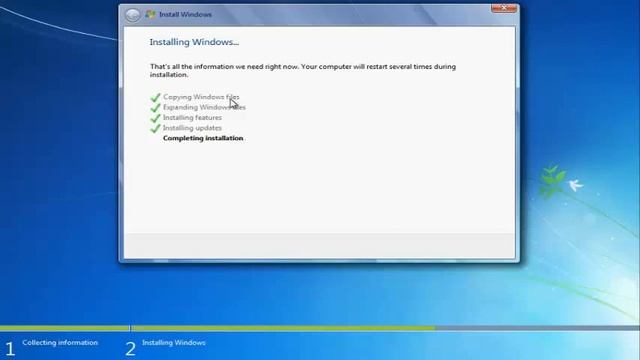Screen dimensions: 640x360
Task: Click the 'Install Windows' title text
Action: pyautogui.click(x=185, y=15)
